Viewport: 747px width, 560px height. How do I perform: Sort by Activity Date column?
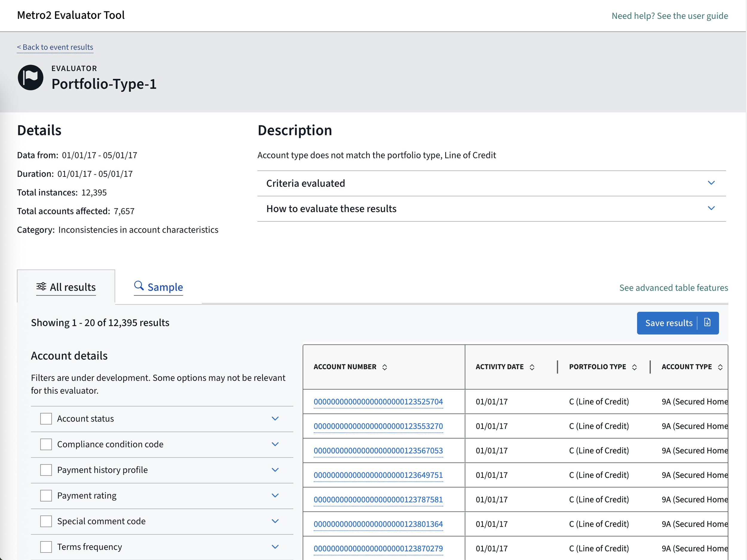[532, 367]
